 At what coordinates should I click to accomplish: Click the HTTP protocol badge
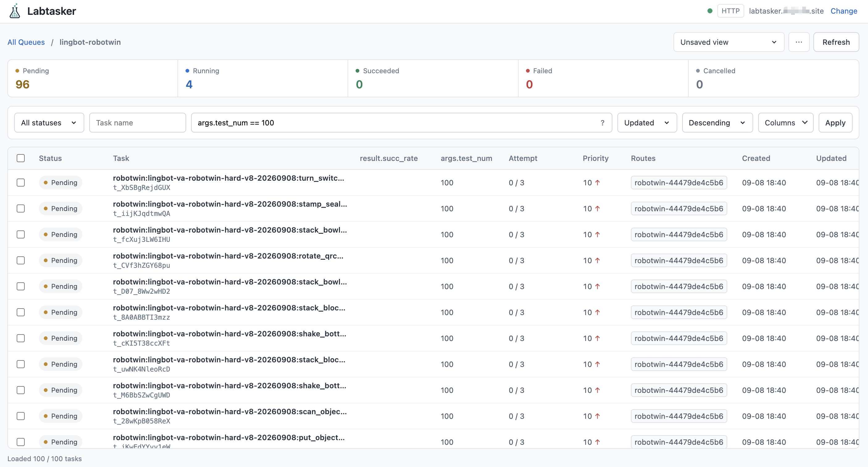(x=731, y=11)
